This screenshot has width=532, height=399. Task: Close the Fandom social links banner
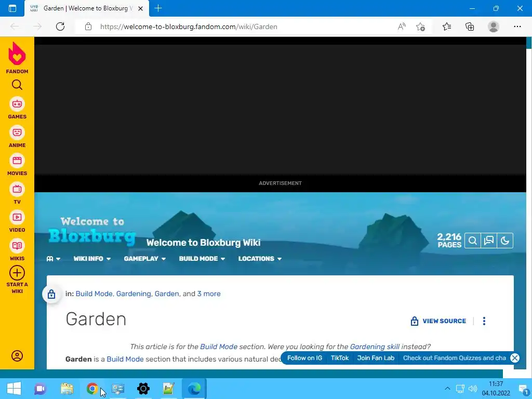click(x=515, y=358)
